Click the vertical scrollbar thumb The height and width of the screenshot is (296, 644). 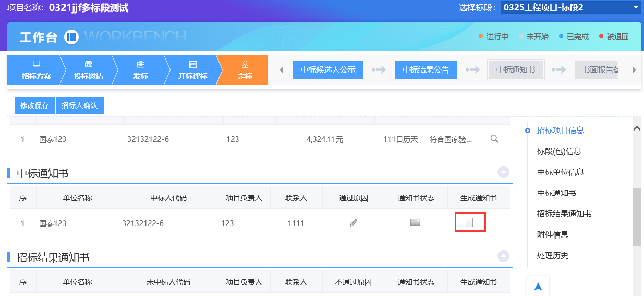tap(637, 217)
